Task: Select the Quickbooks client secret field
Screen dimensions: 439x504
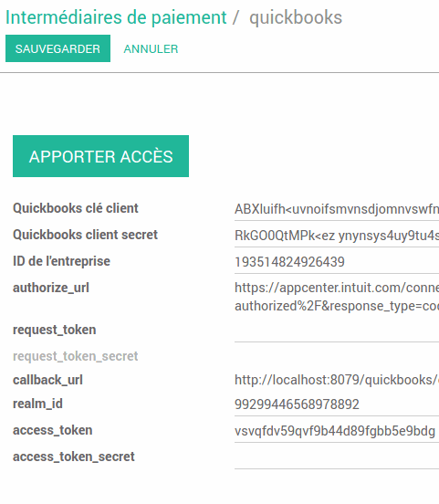Action: point(337,236)
